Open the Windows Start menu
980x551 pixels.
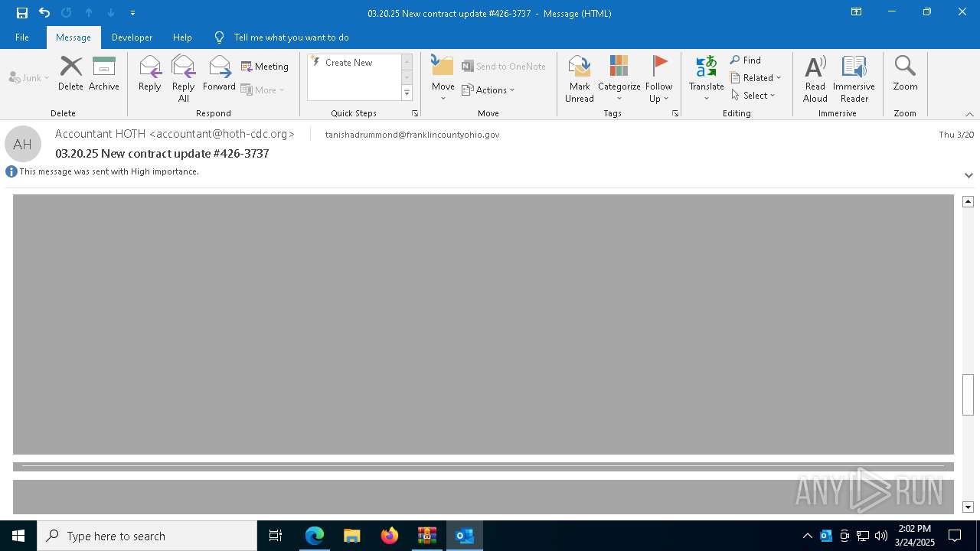pos(18,536)
